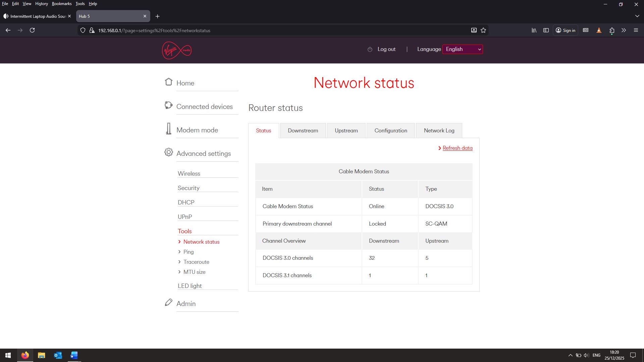The image size is (644, 362).
Task: Open Firefox sidebar toggle icon
Action: [x=546, y=31]
